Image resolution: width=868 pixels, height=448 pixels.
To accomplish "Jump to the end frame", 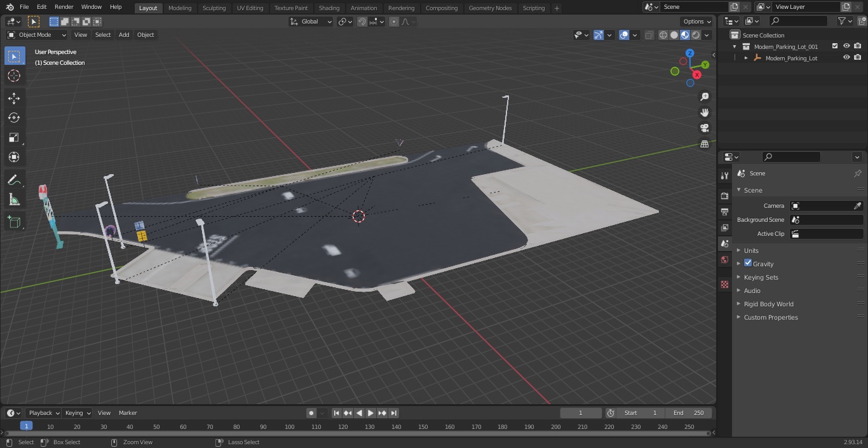I will [393, 413].
